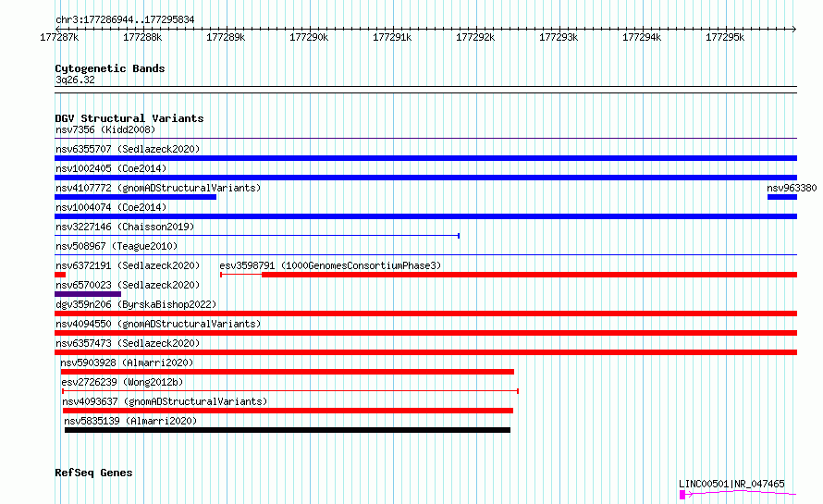Click the 177293k ruler tick label
This screenshot has width=823, height=504.
coord(559,37)
